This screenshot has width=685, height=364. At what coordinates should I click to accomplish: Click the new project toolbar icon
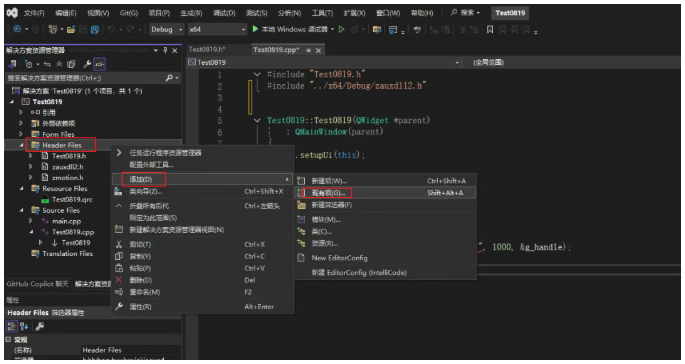[x=53, y=29]
